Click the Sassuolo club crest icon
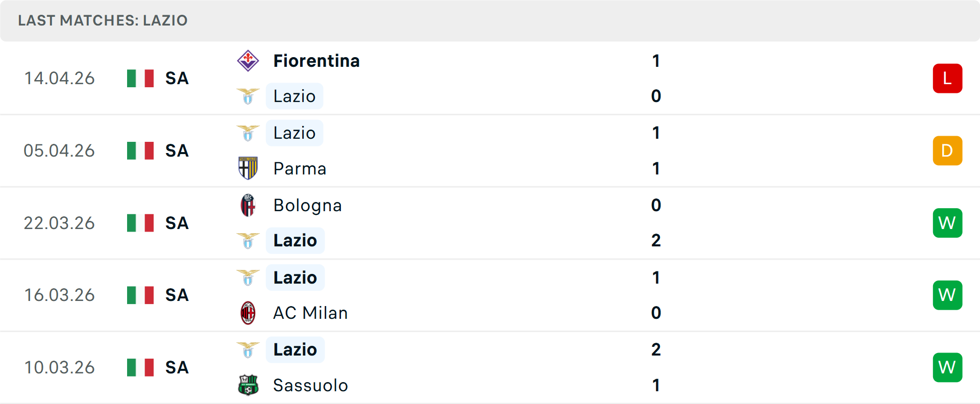This screenshot has width=980, height=404. tap(248, 385)
